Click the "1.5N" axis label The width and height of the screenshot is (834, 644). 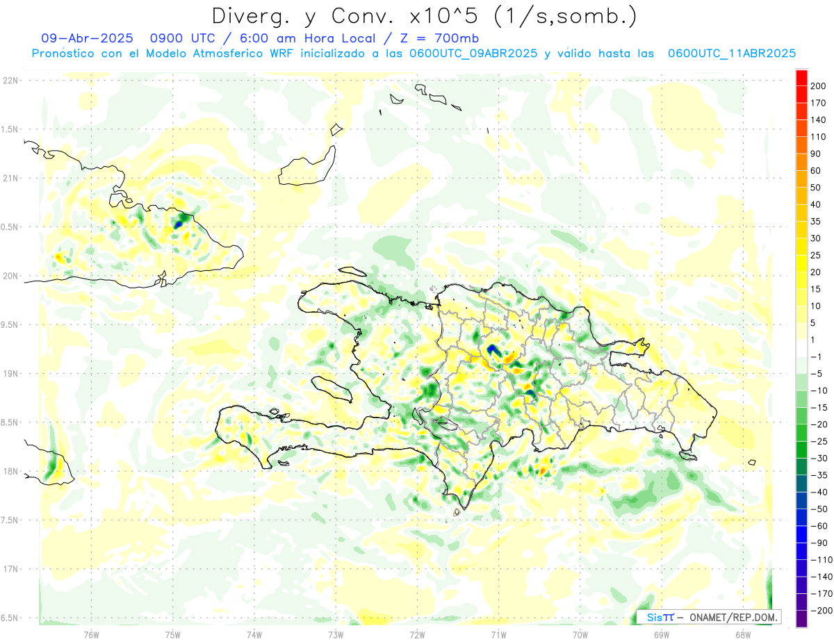click(x=10, y=129)
